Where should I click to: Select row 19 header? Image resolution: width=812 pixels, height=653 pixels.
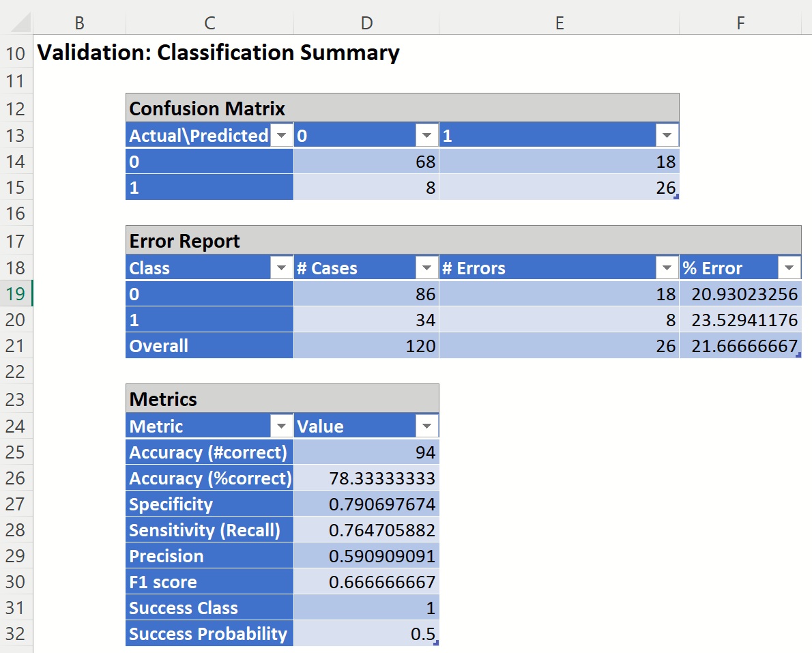coord(15,294)
